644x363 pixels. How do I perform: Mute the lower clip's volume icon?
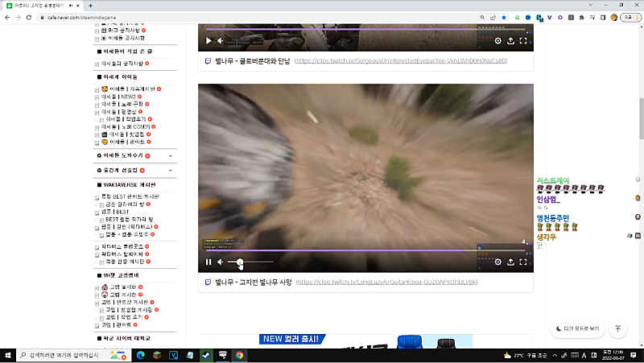click(220, 262)
